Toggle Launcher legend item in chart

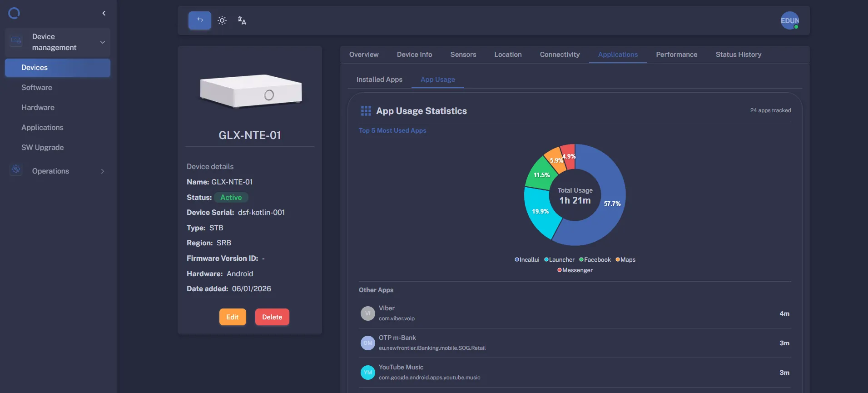(559, 260)
